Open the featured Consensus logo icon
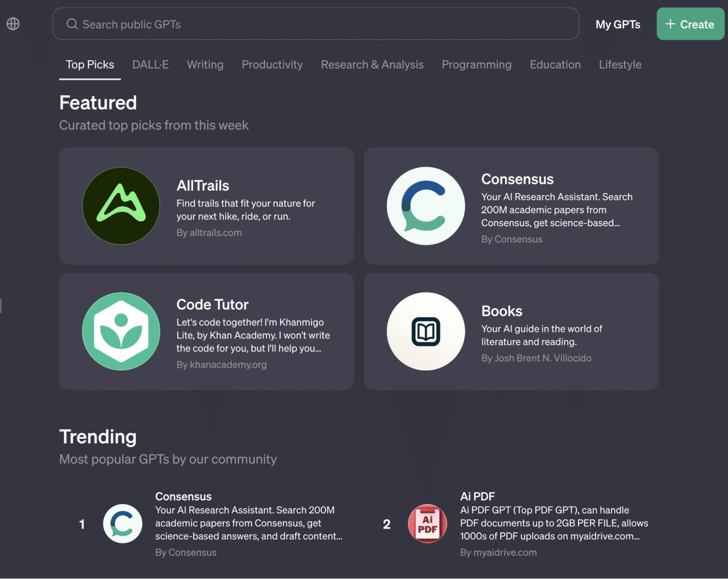This screenshot has height=579, width=728. click(x=426, y=206)
